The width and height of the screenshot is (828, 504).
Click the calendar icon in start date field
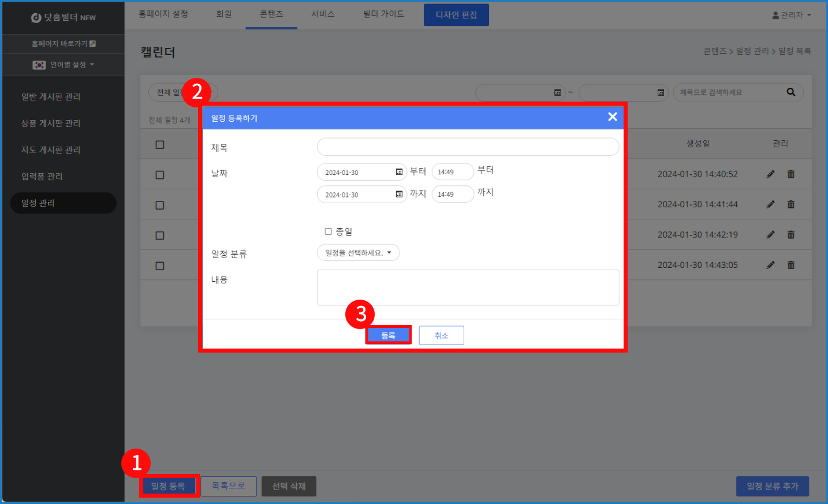(x=399, y=172)
